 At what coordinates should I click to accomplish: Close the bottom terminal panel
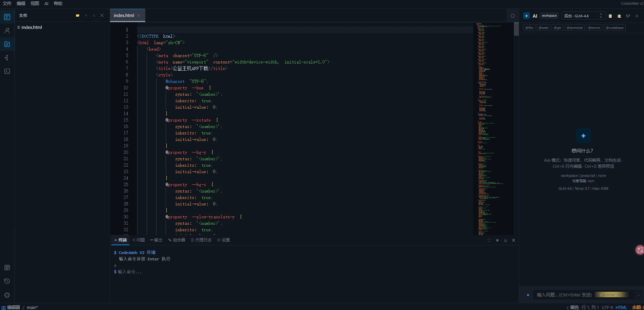pyautogui.click(x=514, y=240)
